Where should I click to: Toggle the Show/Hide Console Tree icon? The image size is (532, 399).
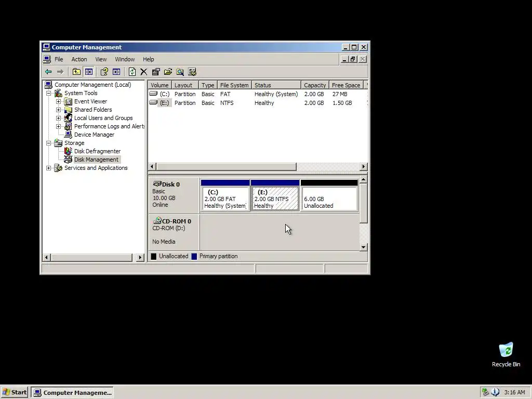pos(89,72)
